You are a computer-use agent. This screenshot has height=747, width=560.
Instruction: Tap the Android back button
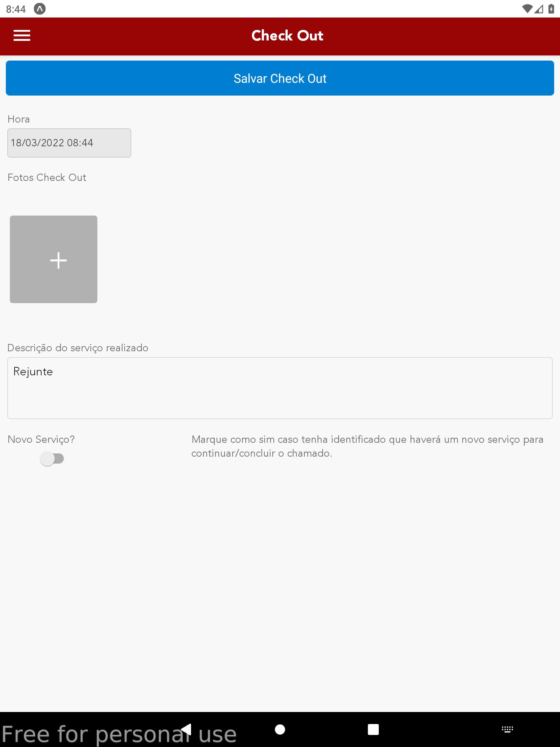point(187,729)
